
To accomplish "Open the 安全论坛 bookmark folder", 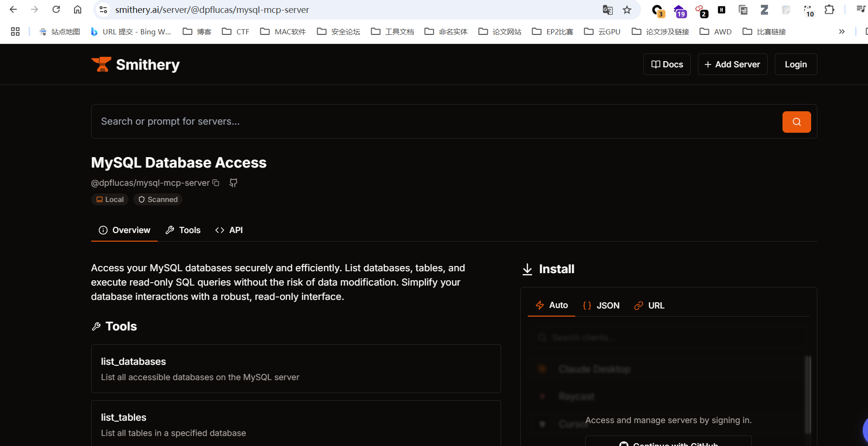I will [x=339, y=32].
